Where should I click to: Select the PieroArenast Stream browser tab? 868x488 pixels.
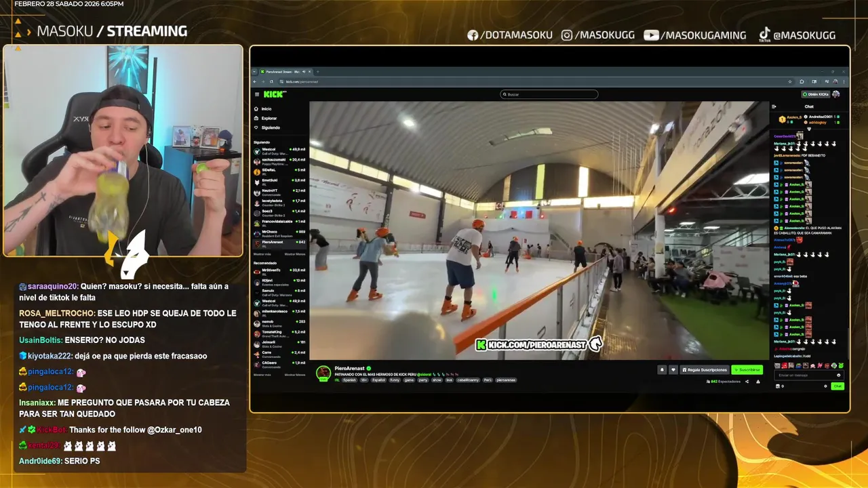coord(285,72)
